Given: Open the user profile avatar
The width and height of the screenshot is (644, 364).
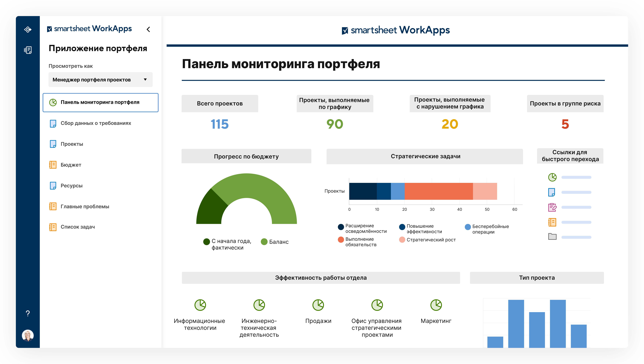Looking at the screenshot, I should [x=28, y=335].
